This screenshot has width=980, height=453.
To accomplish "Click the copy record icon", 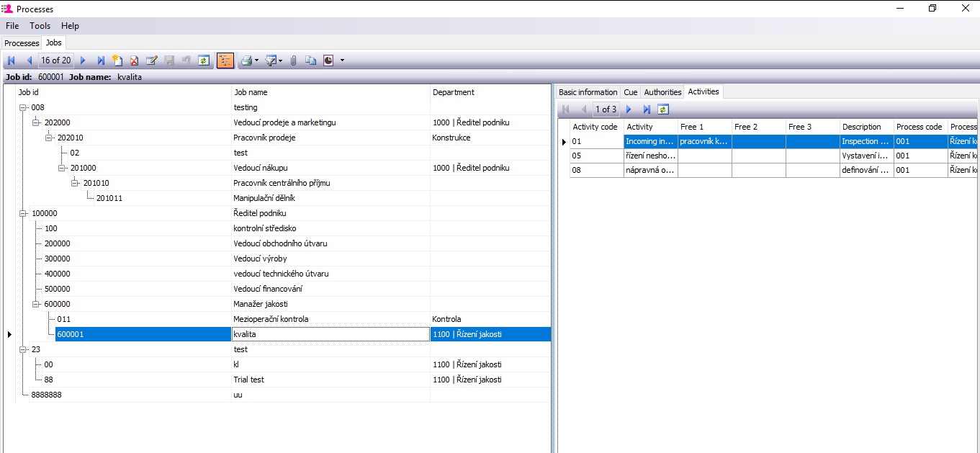I will tap(311, 60).
